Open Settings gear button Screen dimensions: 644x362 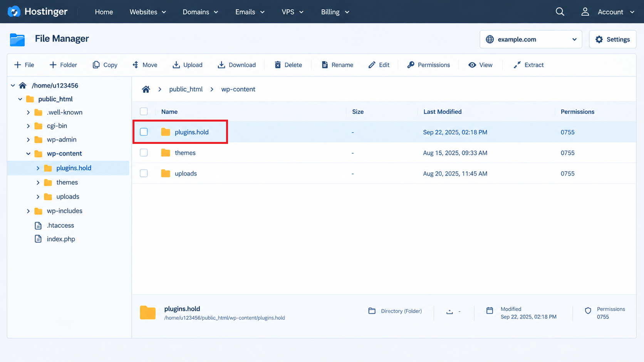coord(612,39)
